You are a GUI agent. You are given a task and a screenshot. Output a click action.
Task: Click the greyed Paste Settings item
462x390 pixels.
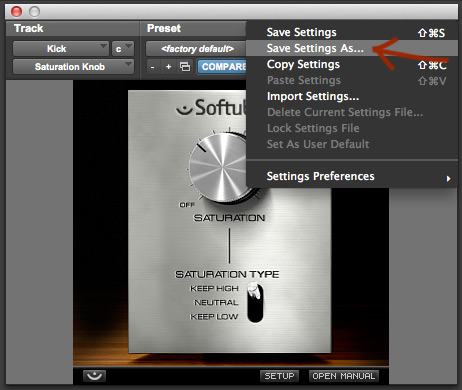[352, 80]
